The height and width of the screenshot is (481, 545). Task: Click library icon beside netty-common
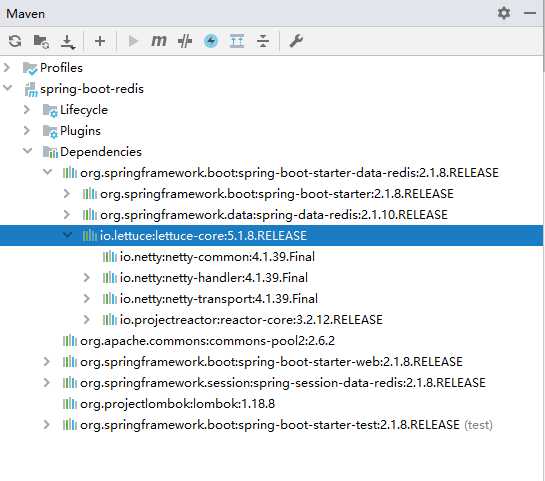pyautogui.click(x=109, y=257)
